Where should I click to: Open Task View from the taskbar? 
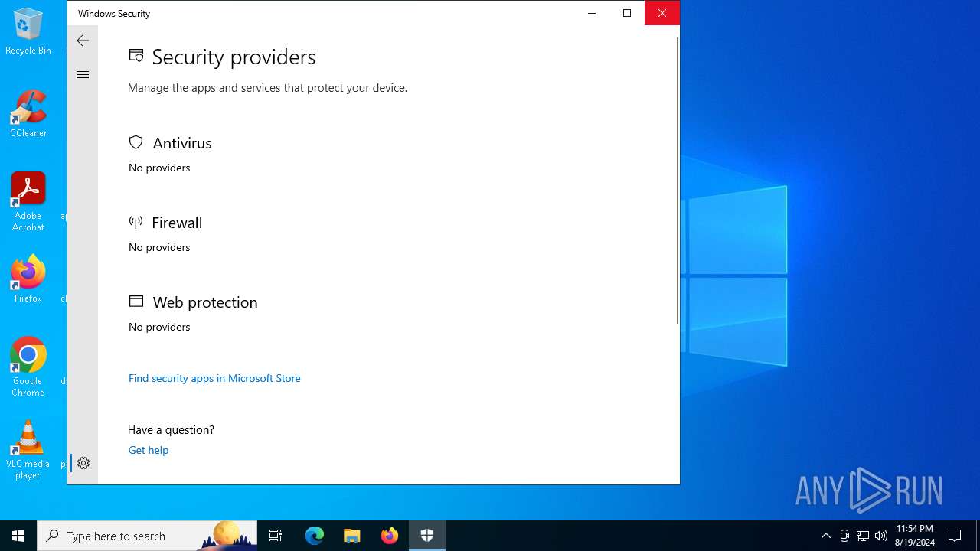[276, 536]
